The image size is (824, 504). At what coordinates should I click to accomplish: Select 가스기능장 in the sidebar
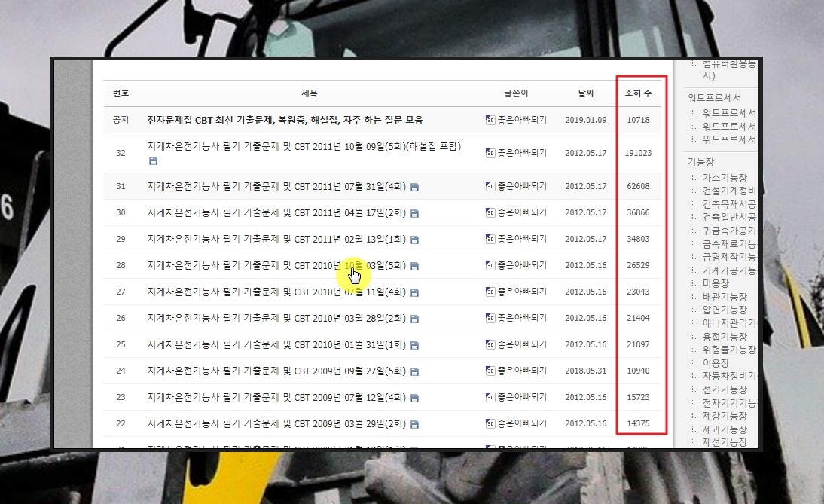click(725, 178)
